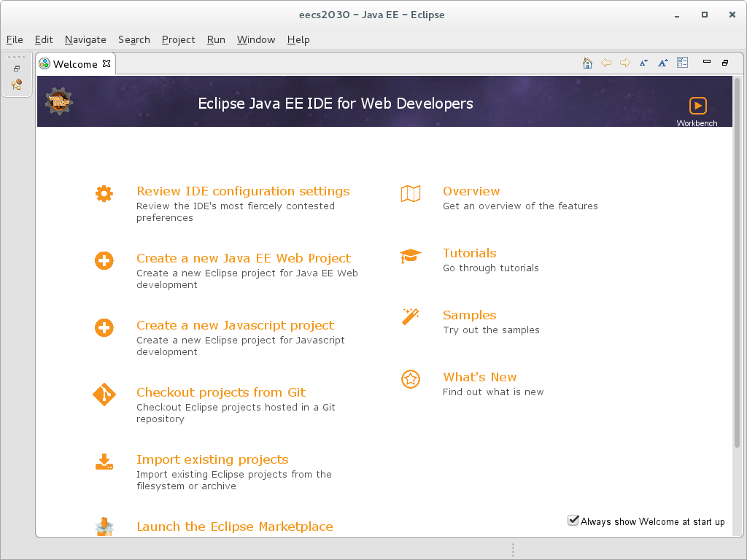Click the Samples magic wand icon
Screen dimensions: 747x560
coord(410,316)
